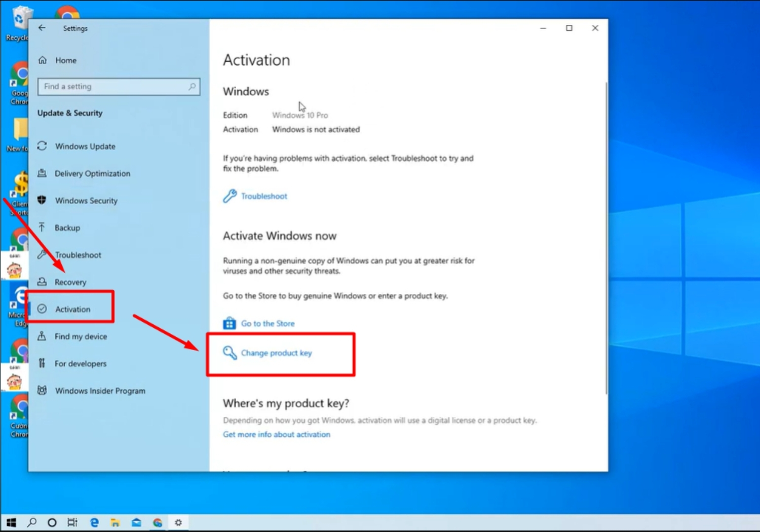The height and width of the screenshot is (532, 760).
Task: Open Get more info about activation link
Action: click(x=277, y=435)
